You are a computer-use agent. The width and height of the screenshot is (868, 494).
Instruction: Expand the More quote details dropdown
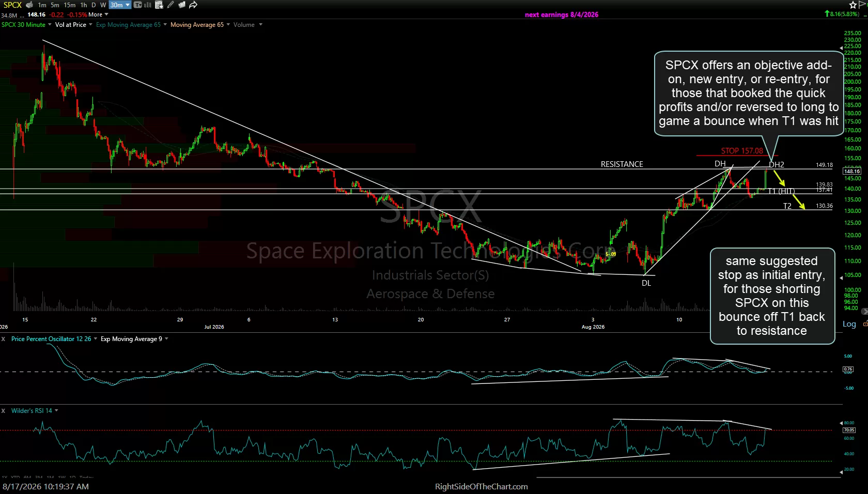[98, 15]
